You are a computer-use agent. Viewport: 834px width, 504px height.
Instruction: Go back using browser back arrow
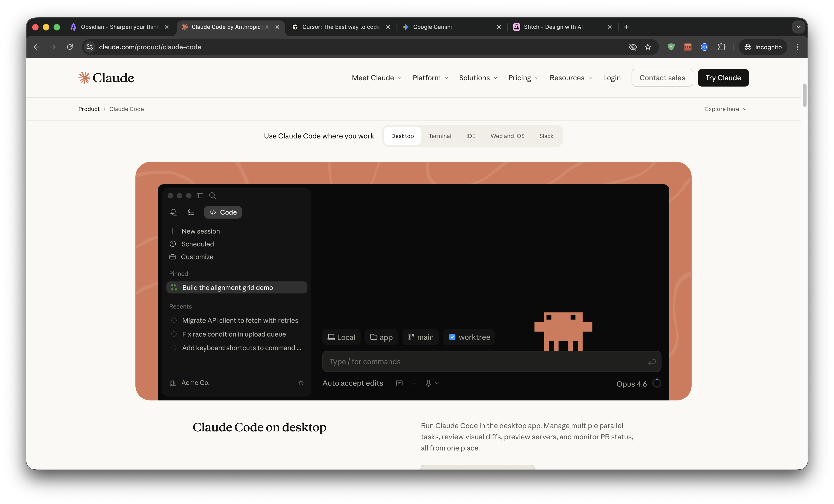(37, 47)
